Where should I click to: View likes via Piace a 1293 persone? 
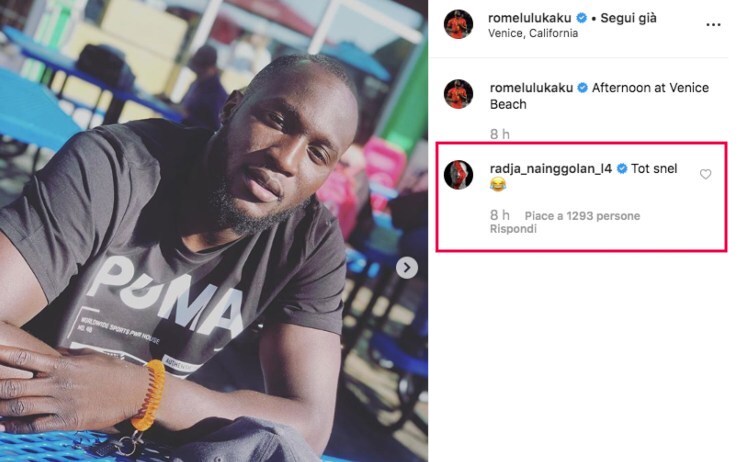(x=582, y=216)
